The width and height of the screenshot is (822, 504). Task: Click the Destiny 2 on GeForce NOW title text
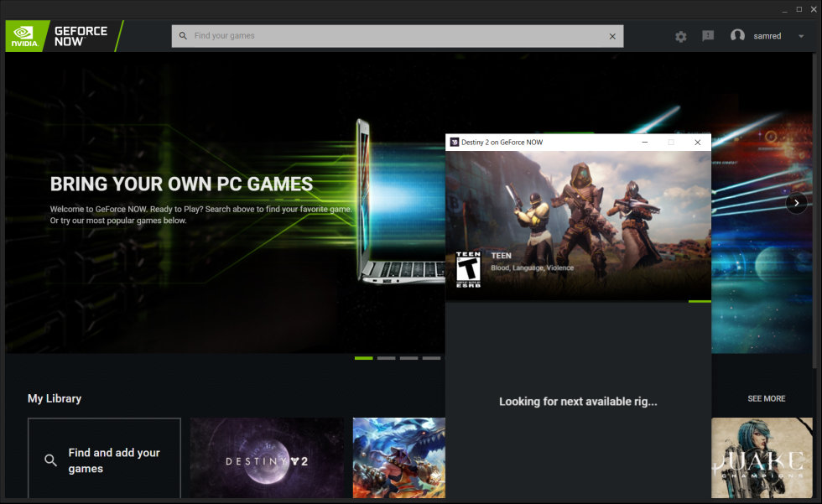pos(502,142)
